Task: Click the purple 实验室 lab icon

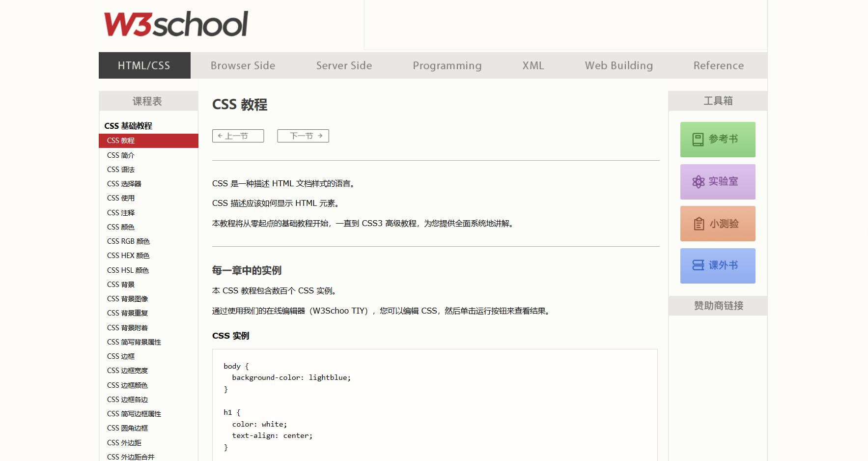Action: pyautogui.click(x=718, y=181)
